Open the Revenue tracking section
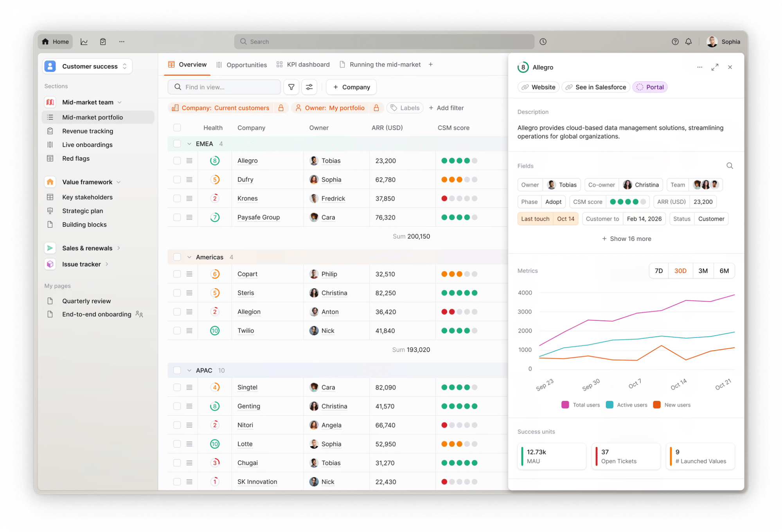This screenshot has height=532, width=782. [x=87, y=131]
